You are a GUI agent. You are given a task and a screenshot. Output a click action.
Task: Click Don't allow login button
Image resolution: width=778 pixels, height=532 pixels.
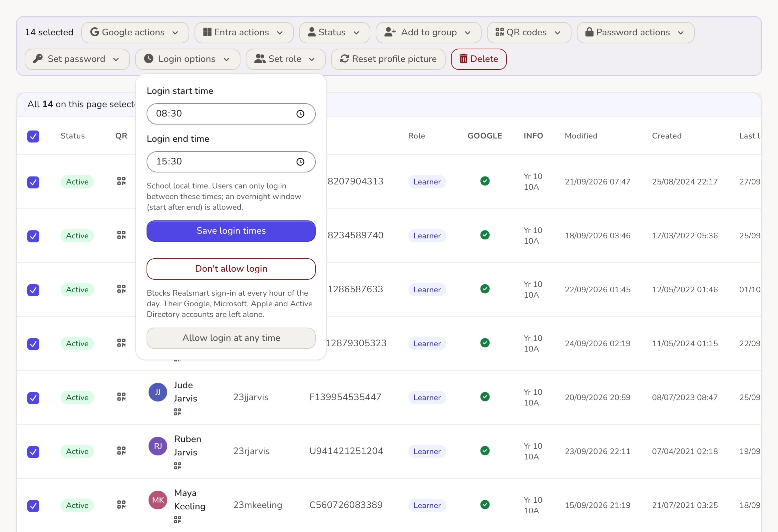tap(231, 269)
